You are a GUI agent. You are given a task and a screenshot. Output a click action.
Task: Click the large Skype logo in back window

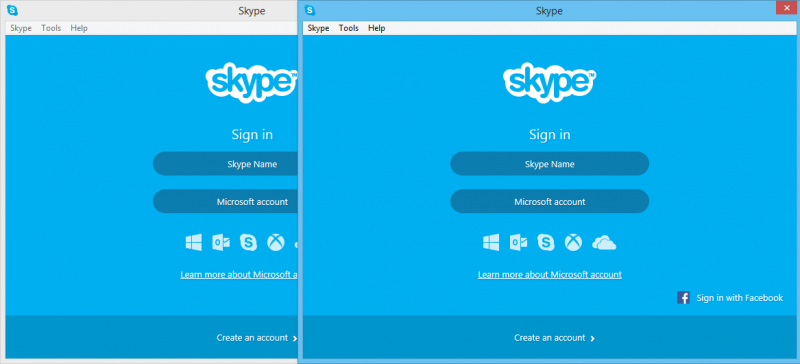point(252,83)
